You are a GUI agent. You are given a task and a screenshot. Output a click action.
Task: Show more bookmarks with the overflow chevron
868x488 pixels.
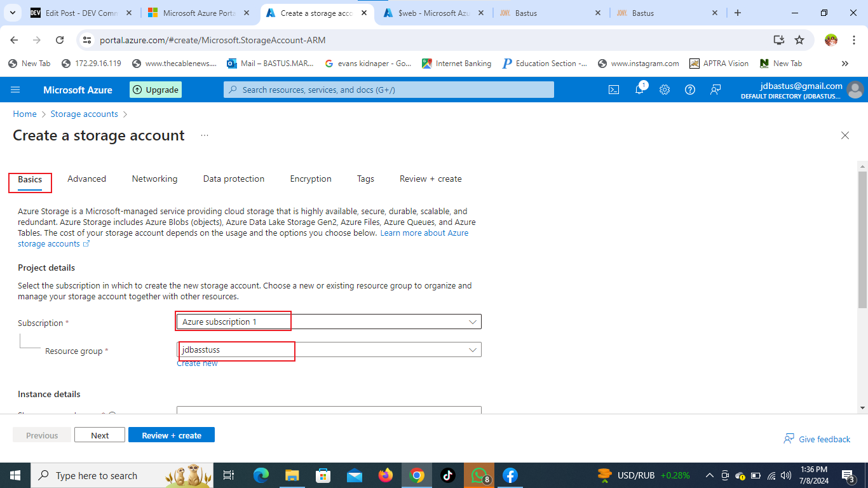845,64
